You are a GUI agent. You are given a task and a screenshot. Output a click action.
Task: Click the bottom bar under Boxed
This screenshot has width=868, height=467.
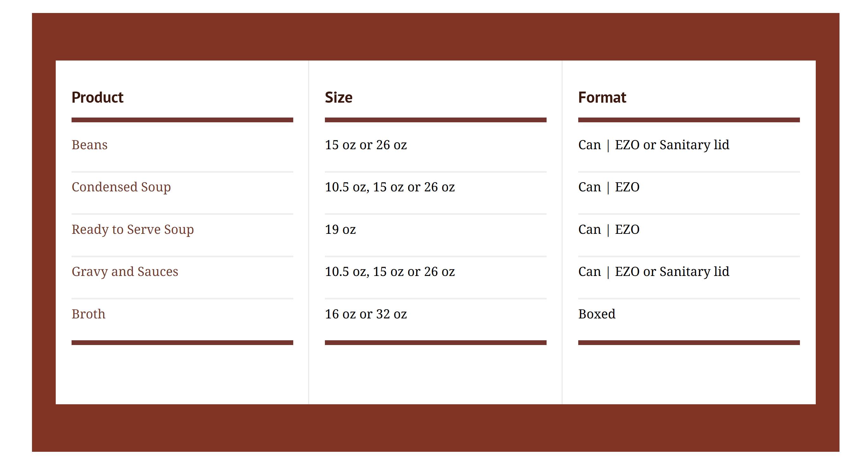(689, 342)
